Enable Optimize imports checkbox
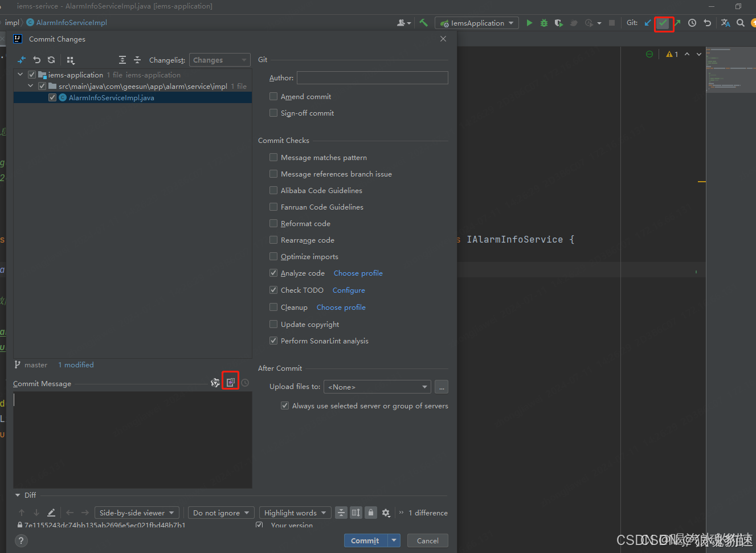 point(273,256)
